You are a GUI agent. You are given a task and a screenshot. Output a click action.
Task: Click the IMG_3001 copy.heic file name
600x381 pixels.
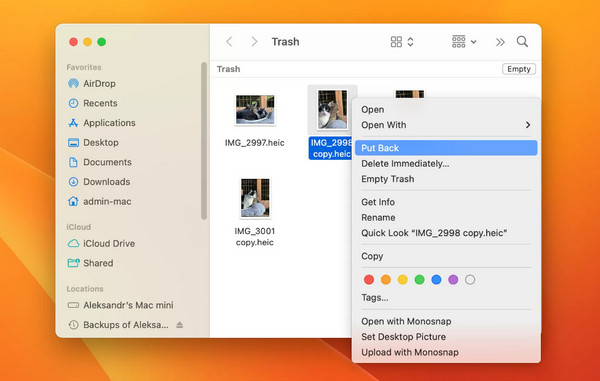coord(254,237)
